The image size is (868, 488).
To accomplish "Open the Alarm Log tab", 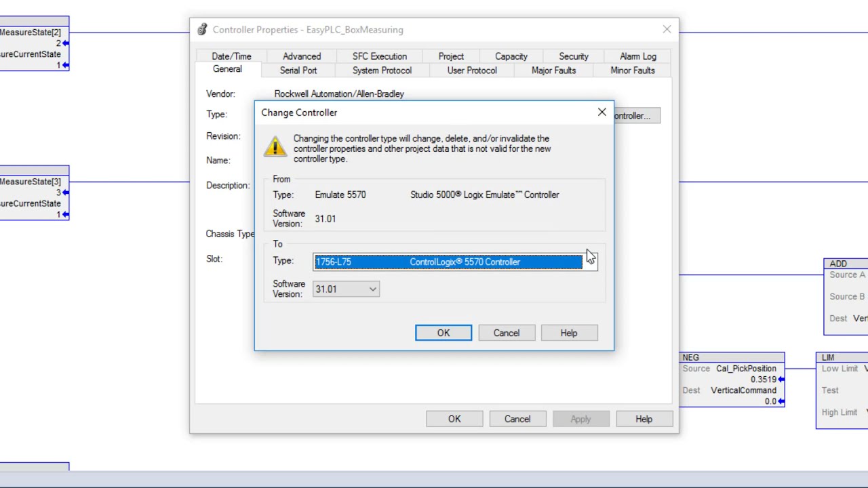I will click(x=638, y=56).
